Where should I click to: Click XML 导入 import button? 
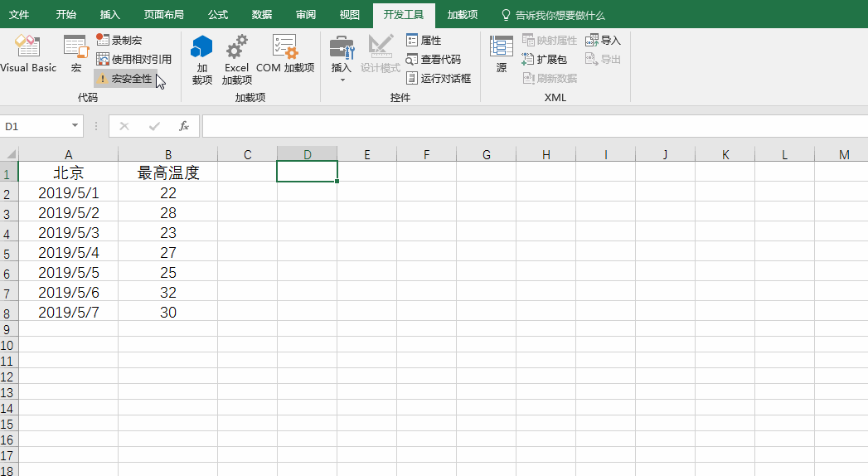pos(603,40)
